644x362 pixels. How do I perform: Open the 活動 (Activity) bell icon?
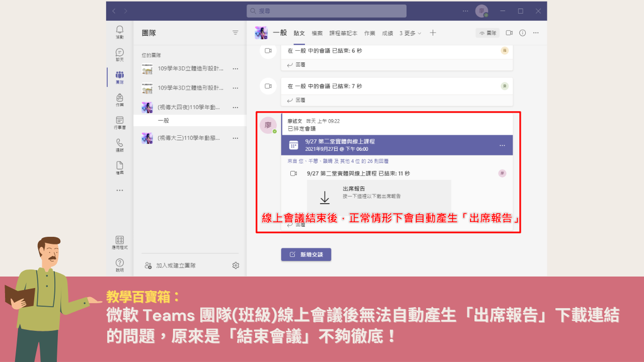120,32
